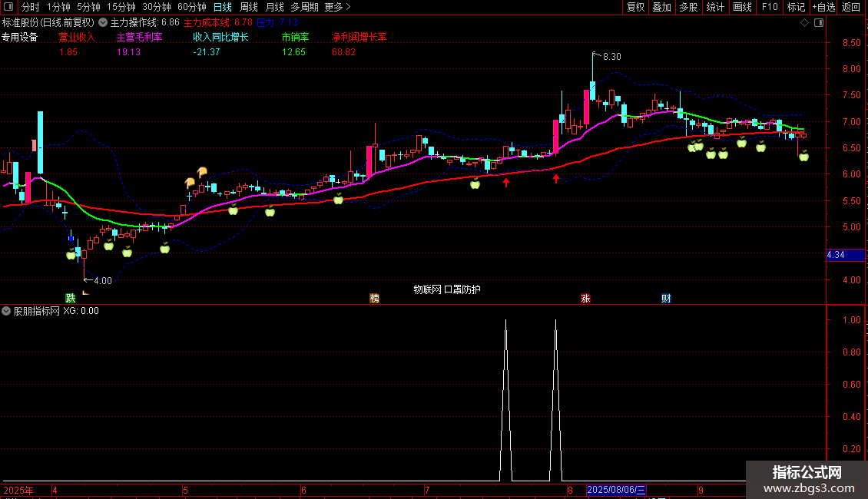The width and height of the screenshot is (868, 499).
Task: Open sub-indicator menu beside 股朋指标网
Action: pyautogui.click(x=6, y=311)
